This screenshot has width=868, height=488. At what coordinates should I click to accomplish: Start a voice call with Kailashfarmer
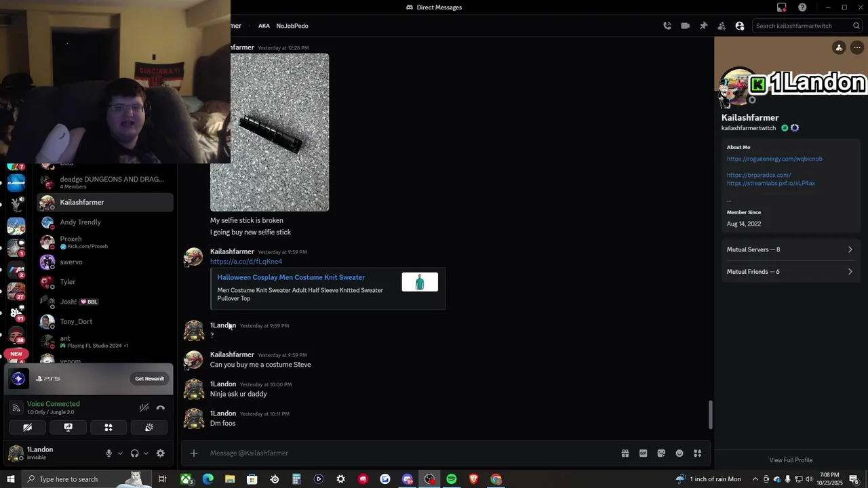point(667,26)
